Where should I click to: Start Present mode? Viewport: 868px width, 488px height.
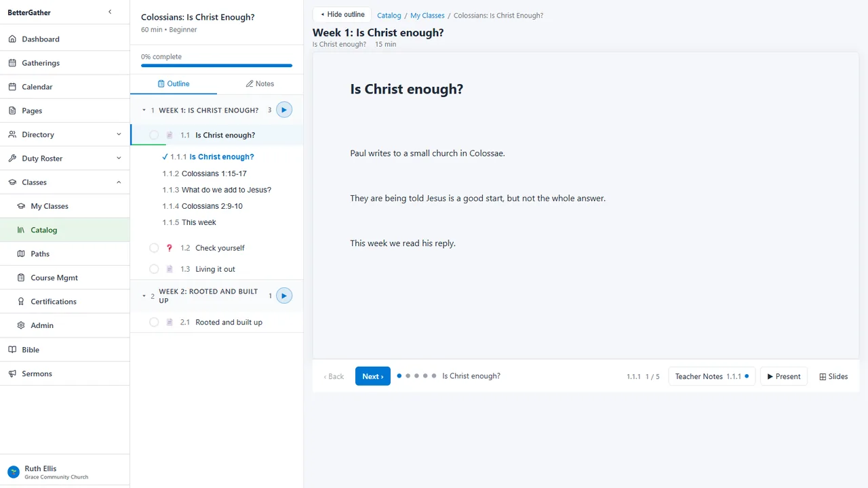coord(784,376)
